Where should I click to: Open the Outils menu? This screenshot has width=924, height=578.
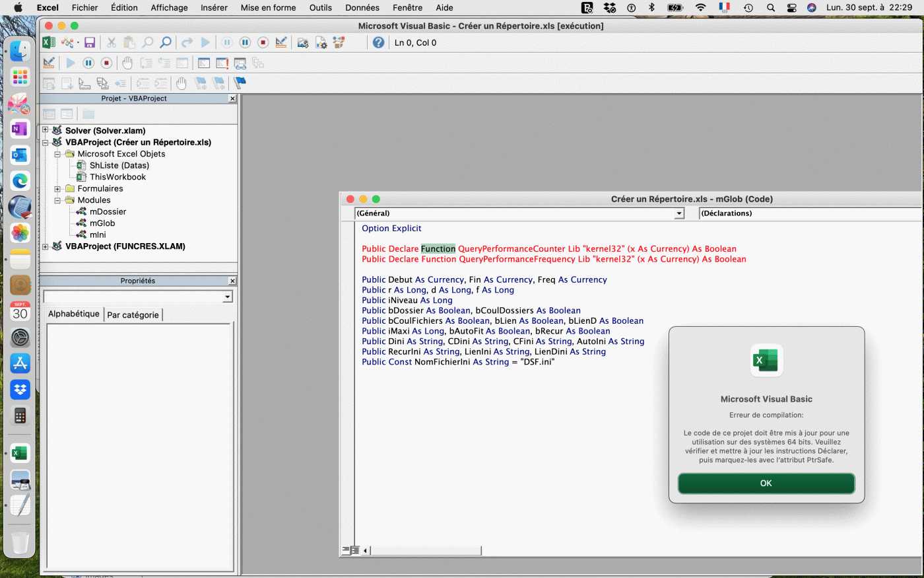click(x=320, y=7)
